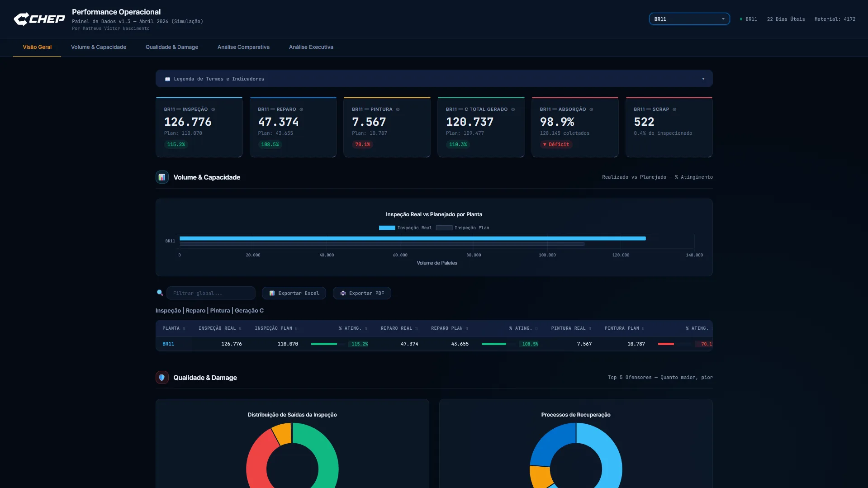Click the book icon in Legenda bar
The width and height of the screenshot is (868, 488).
168,79
